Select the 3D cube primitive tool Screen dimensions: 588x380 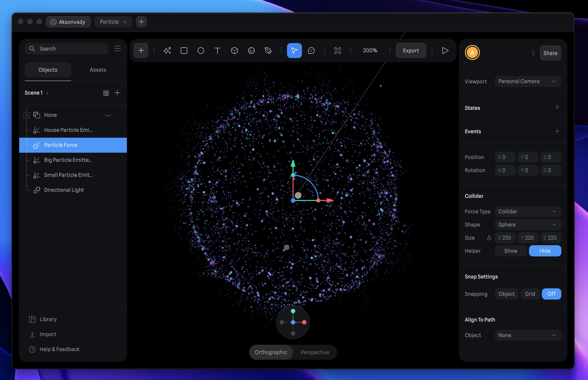pyautogui.click(x=234, y=50)
